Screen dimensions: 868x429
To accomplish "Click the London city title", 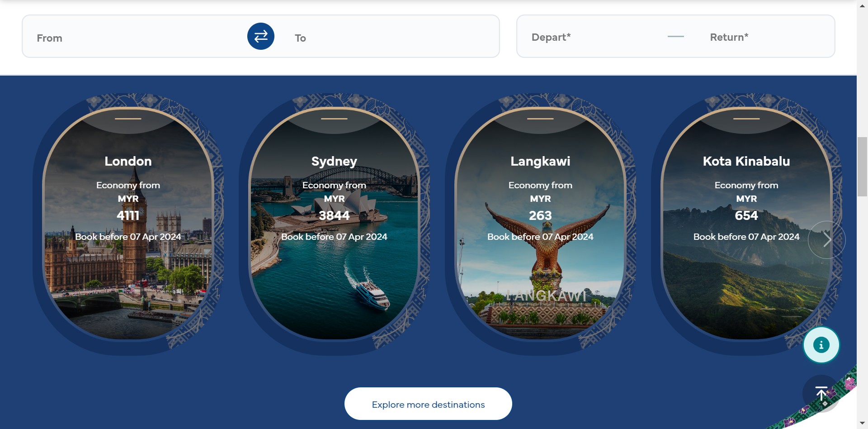I will [128, 161].
